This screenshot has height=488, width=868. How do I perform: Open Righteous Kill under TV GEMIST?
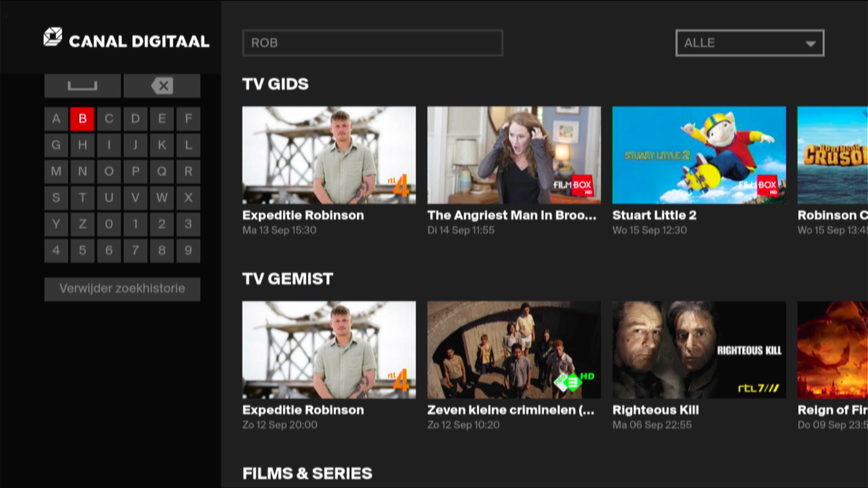(x=699, y=351)
